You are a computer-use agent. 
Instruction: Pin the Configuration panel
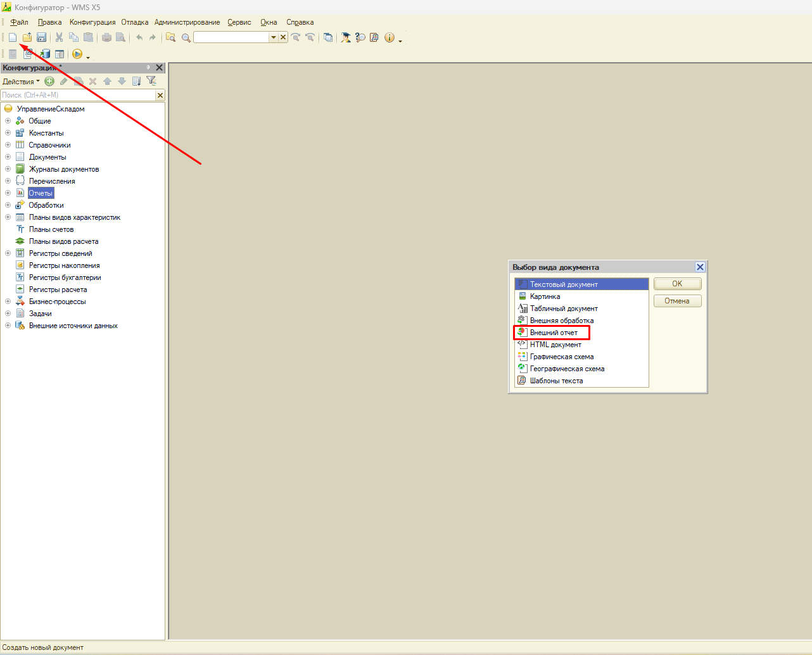click(148, 68)
